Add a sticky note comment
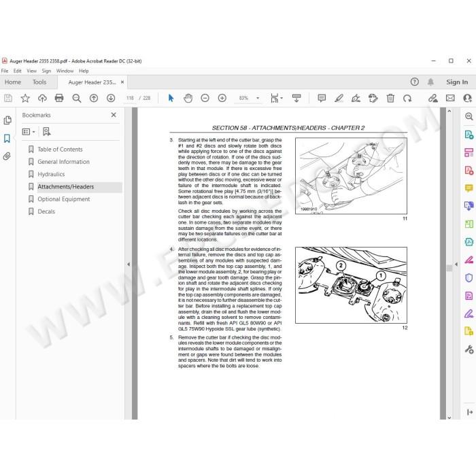The width and height of the screenshot is (476, 476). point(322,98)
